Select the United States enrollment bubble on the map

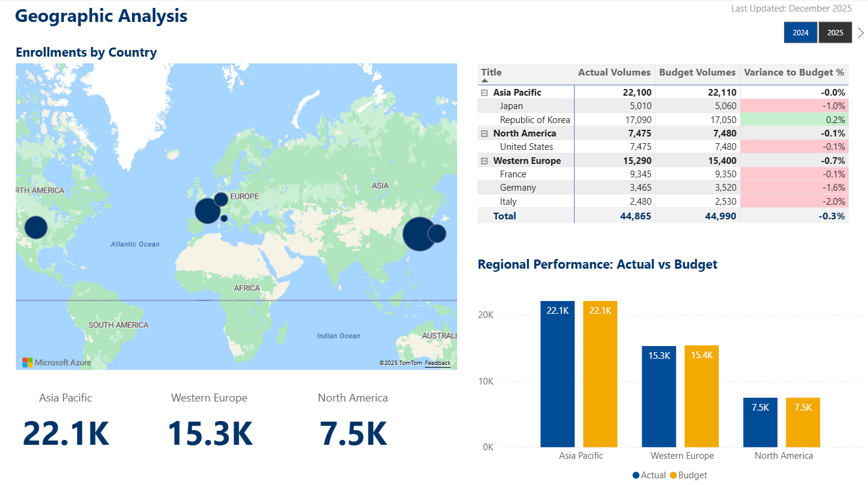pyautogui.click(x=35, y=227)
